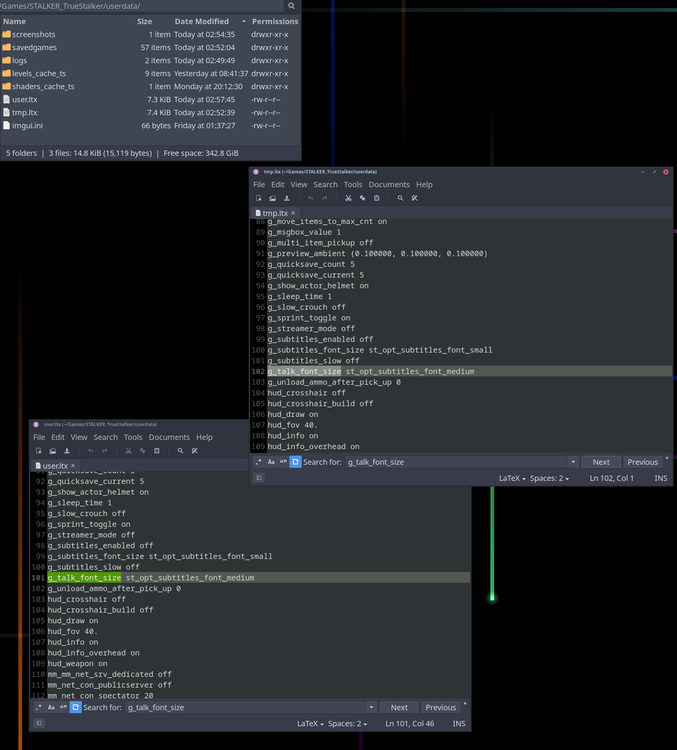
Task: Click New document icon in tmp.ltx window
Action: [259, 198]
